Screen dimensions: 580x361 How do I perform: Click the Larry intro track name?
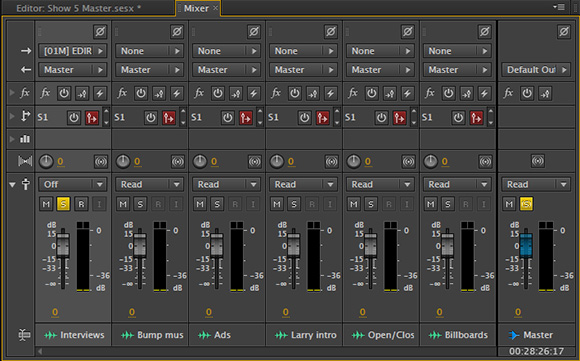314,335
